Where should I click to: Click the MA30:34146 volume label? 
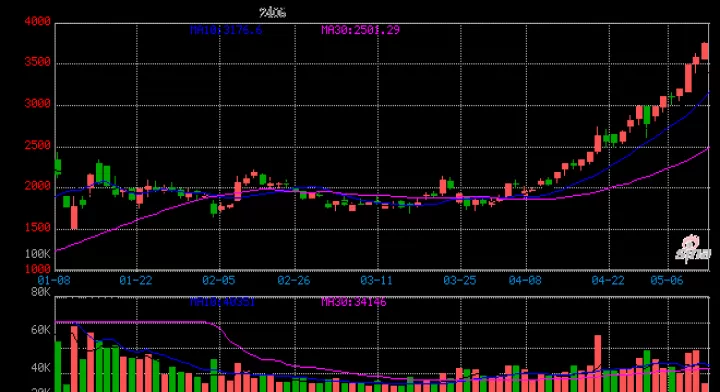354,302
